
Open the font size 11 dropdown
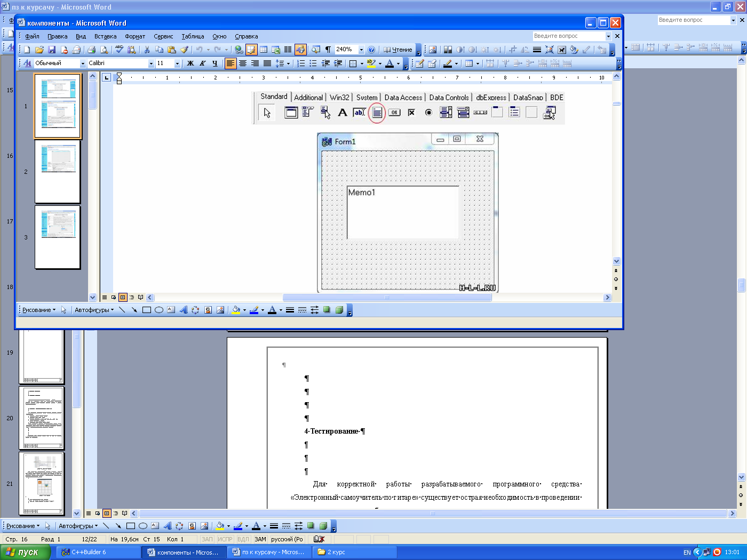click(x=177, y=63)
